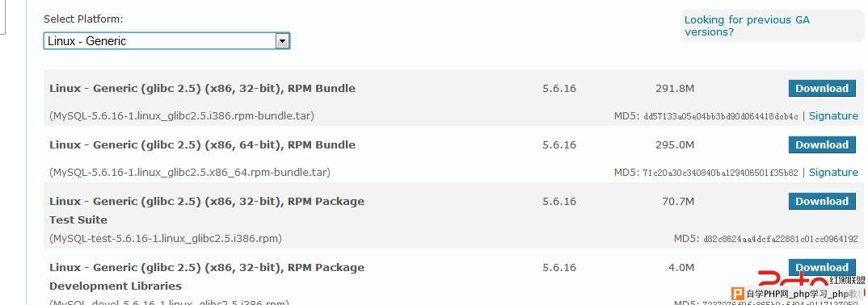Download the 64-bit RPM Bundle
This screenshot has width=868, height=305.
coord(822,144)
